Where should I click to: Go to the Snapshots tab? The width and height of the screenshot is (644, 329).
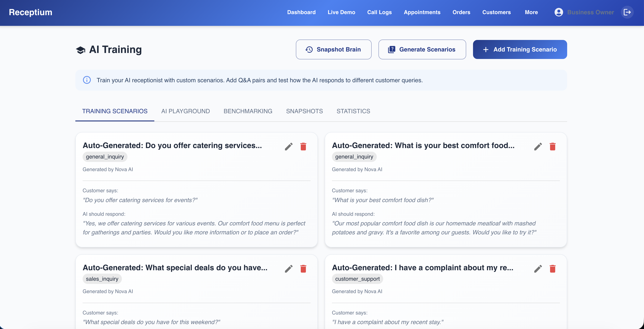click(304, 111)
